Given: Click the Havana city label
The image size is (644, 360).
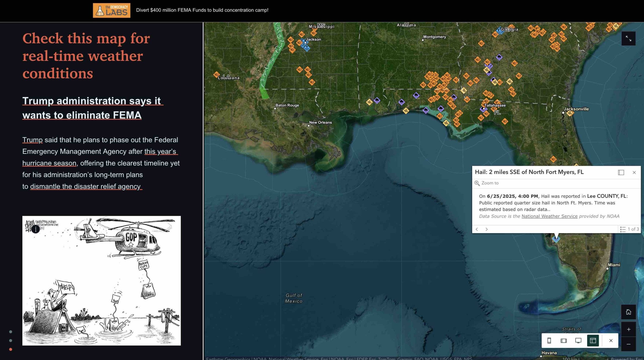Looking at the screenshot, I should (549, 353).
